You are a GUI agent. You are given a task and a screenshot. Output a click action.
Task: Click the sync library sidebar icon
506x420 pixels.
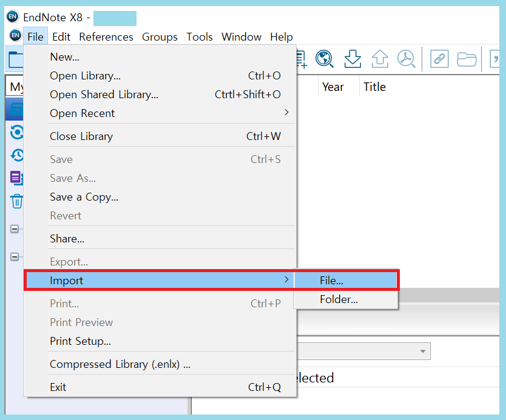(16, 132)
